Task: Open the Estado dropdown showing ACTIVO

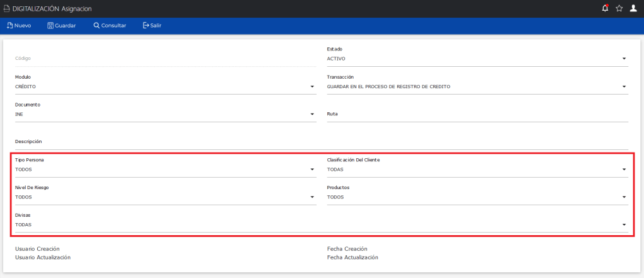Action: click(477, 59)
